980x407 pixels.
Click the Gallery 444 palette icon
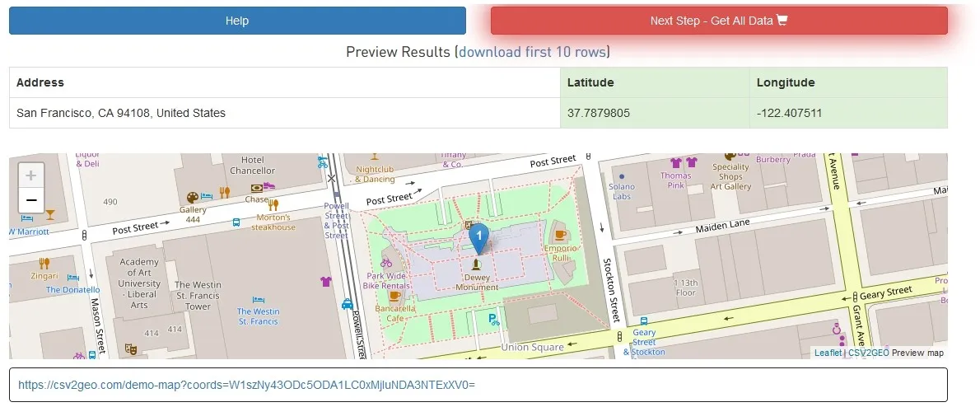[193, 197]
